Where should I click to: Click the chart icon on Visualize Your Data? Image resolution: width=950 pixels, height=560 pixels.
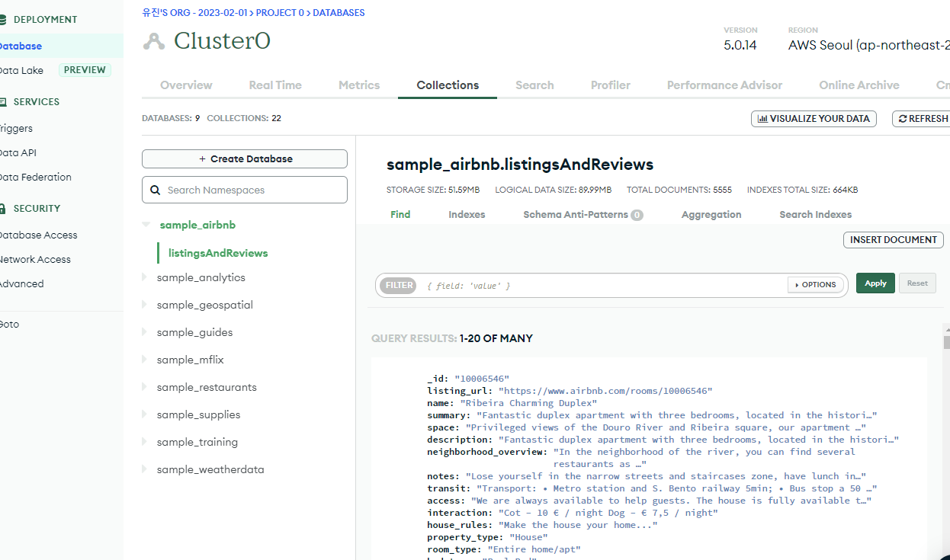coord(762,119)
